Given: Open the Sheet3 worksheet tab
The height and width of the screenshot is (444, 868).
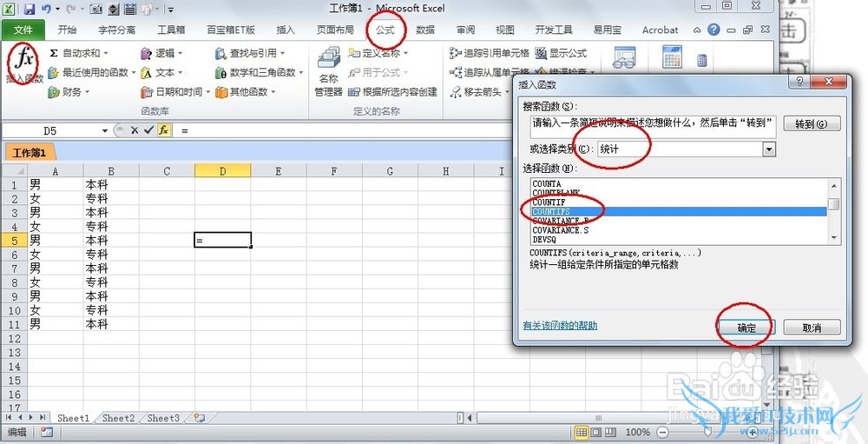Looking at the screenshot, I should (x=163, y=418).
